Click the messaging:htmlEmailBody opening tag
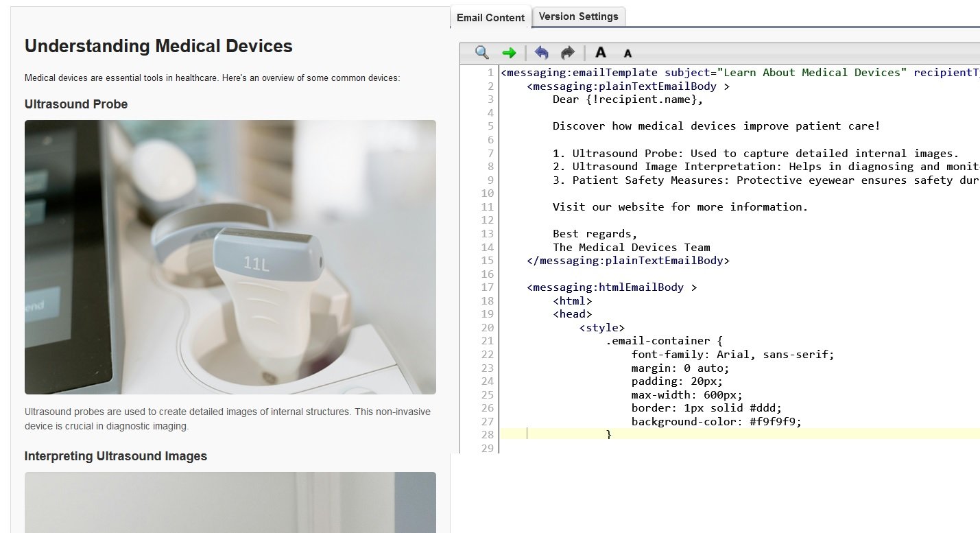Image resolution: width=980 pixels, height=533 pixels. click(612, 287)
